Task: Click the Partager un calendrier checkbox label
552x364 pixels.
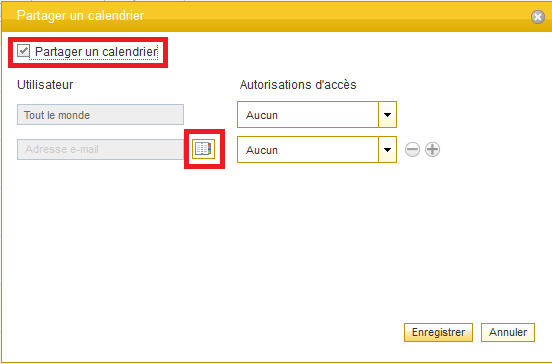Action: (96, 52)
